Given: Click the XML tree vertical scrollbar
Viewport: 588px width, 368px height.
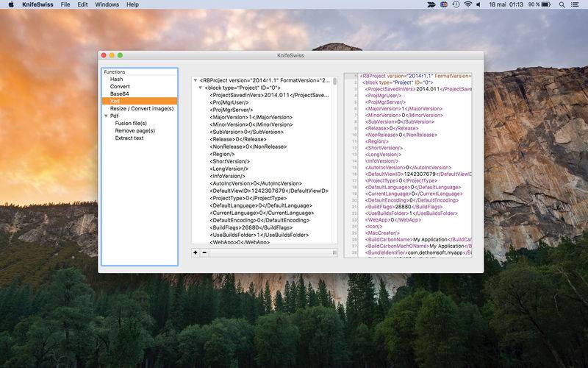Looking at the screenshot, I should 334,82.
